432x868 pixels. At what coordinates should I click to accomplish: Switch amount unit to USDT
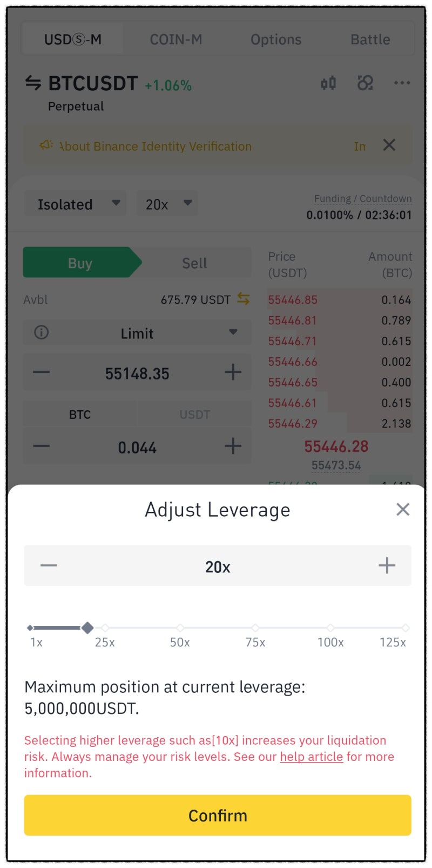(x=194, y=415)
